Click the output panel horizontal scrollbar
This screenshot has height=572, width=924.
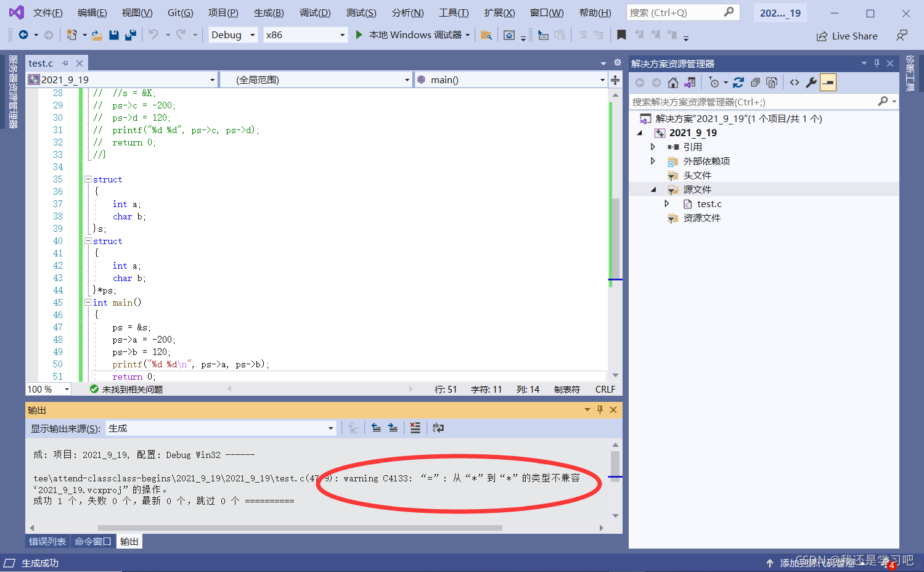click(x=300, y=528)
